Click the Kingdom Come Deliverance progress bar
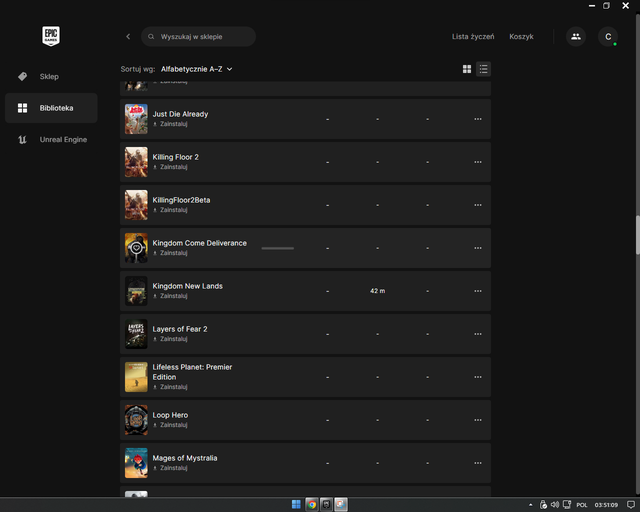The image size is (640, 512). (x=278, y=248)
